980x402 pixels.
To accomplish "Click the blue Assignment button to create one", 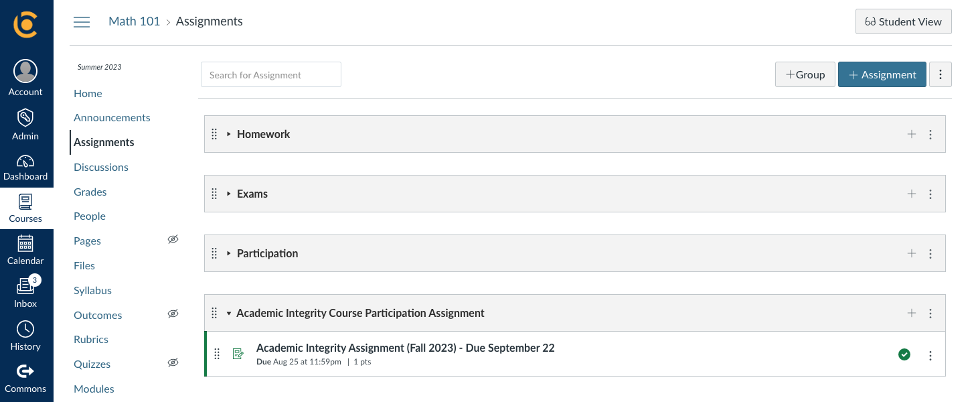I will point(882,74).
